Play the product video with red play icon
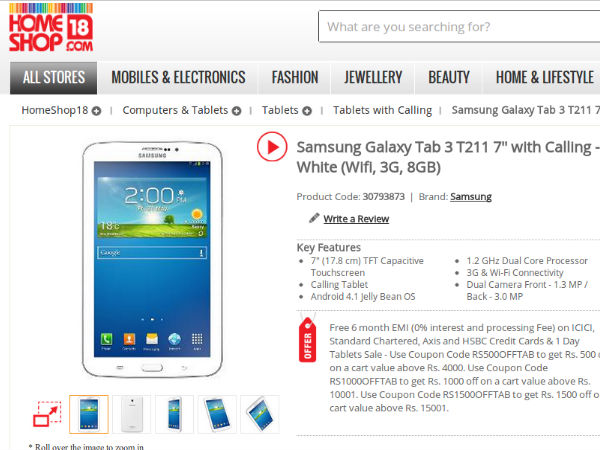Screen dimensions: 600x450 pyautogui.click(x=272, y=147)
